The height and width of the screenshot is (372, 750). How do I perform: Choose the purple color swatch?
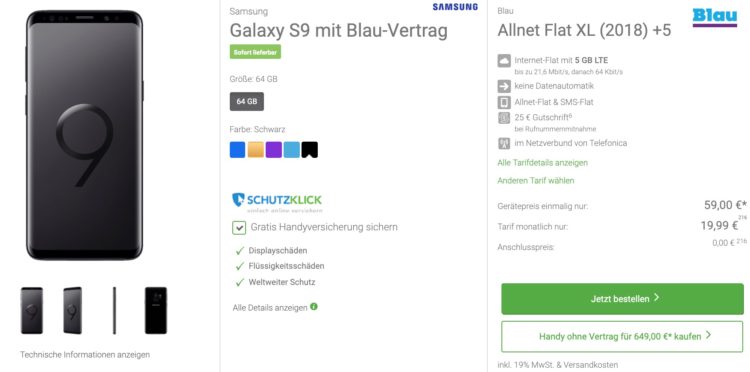pos(274,150)
